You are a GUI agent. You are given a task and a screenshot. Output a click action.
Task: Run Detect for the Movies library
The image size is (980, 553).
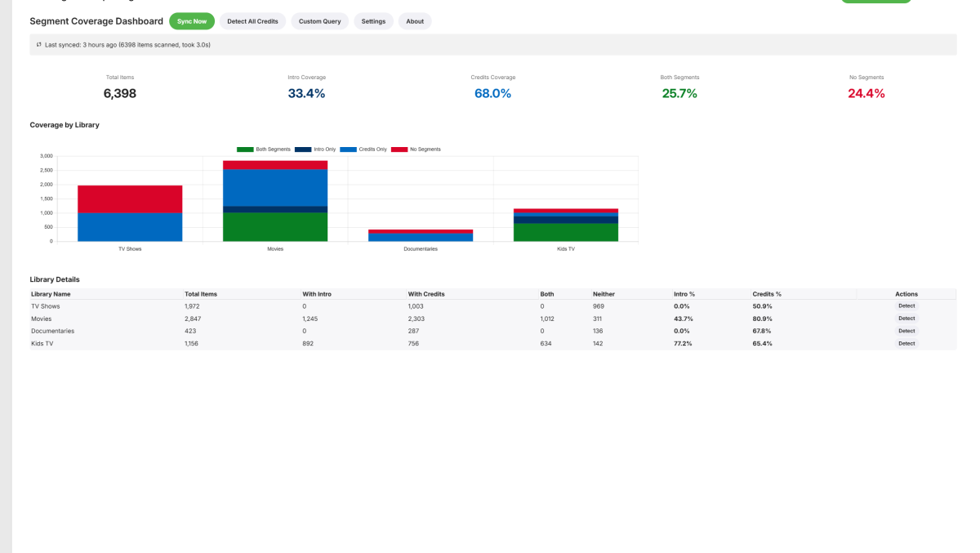pyautogui.click(x=906, y=319)
